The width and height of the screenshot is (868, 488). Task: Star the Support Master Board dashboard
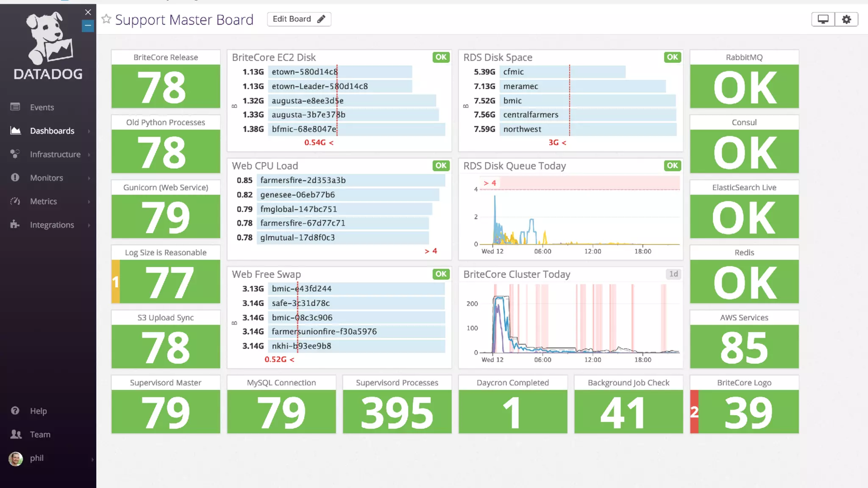[x=106, y=19]
